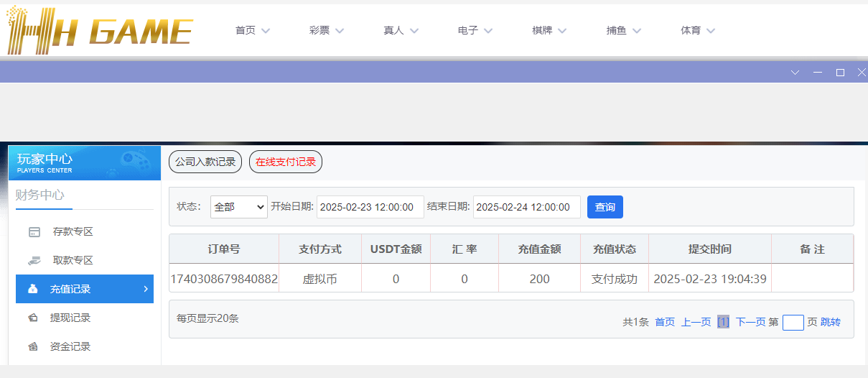This screenshot has width=868, height=378.
Task: Switch to 在线支付记录 tab
Action: (x=286, y=162)
